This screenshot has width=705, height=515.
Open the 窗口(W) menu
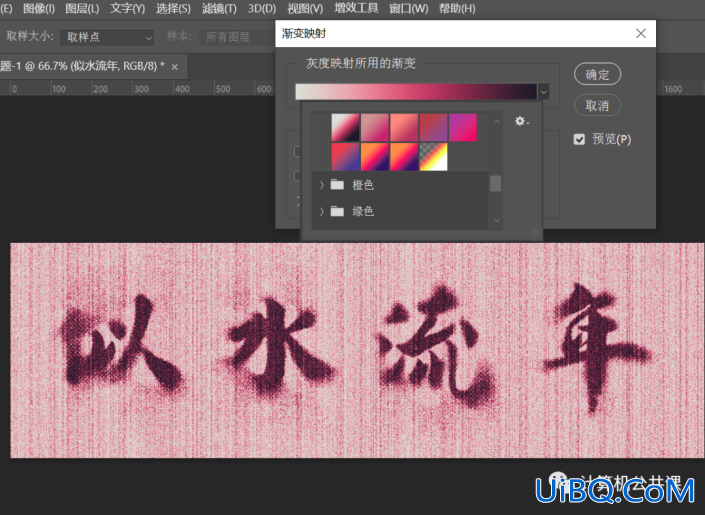point(408,8)
